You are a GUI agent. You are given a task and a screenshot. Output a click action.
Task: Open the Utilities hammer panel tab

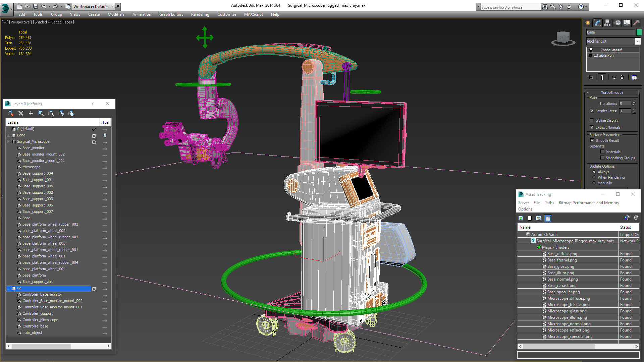pos(636,23)
